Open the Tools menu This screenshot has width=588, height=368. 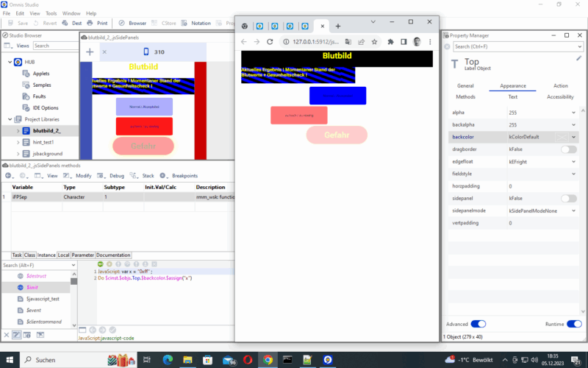click(51, 13)
